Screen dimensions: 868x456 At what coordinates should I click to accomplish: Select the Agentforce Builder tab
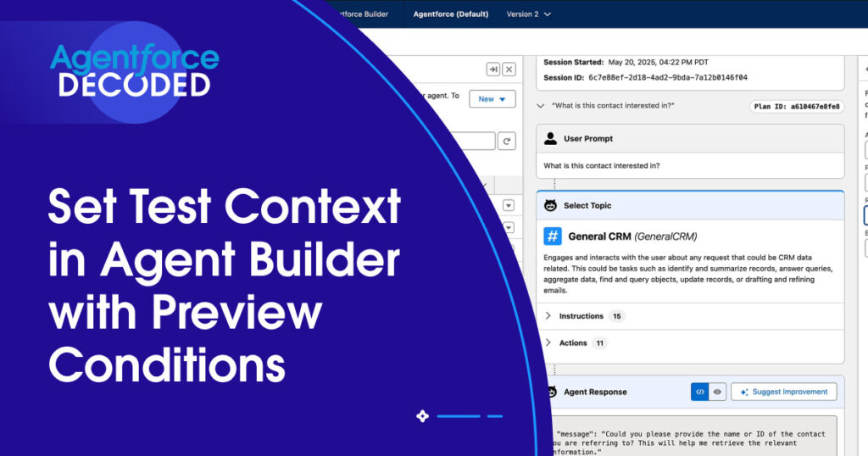(x=363, y=14)
